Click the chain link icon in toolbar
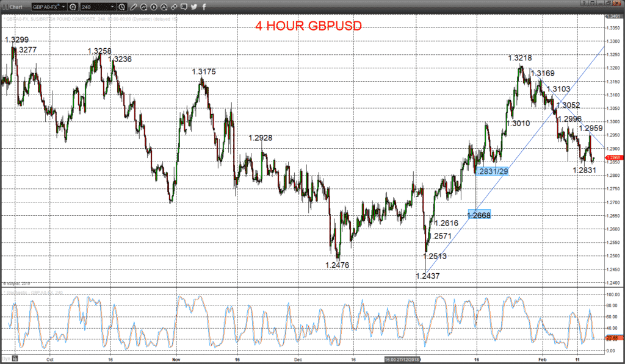The height and width of the screenshot is (364, 625). pos(174,7)
